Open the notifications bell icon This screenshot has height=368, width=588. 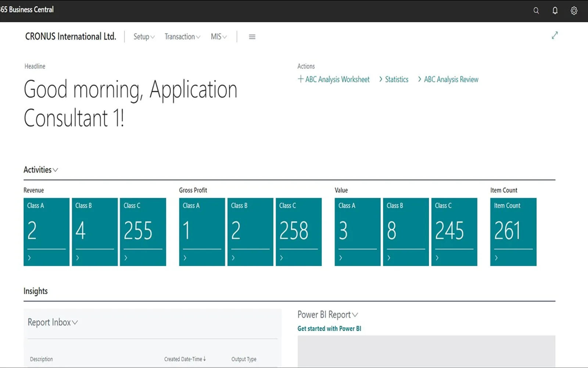point(555,11)
